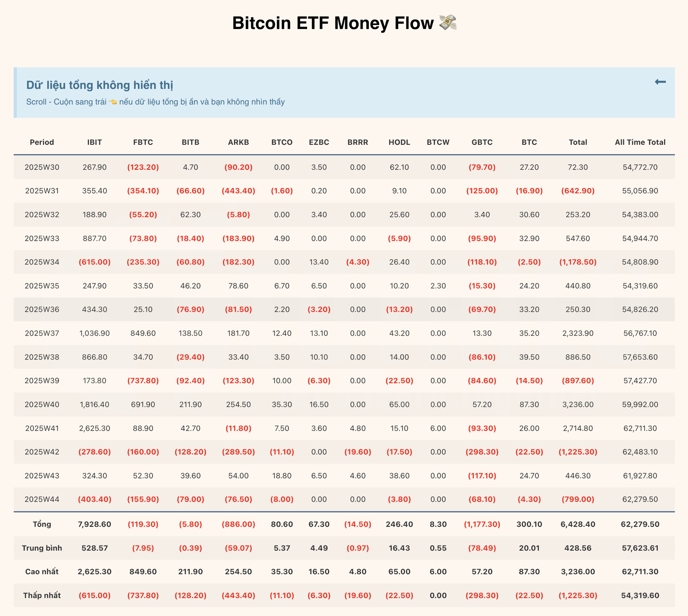This screenshot has height=616, width=688.
Task: Click the Cao nhất row label
Action: [x=42, y=572]
